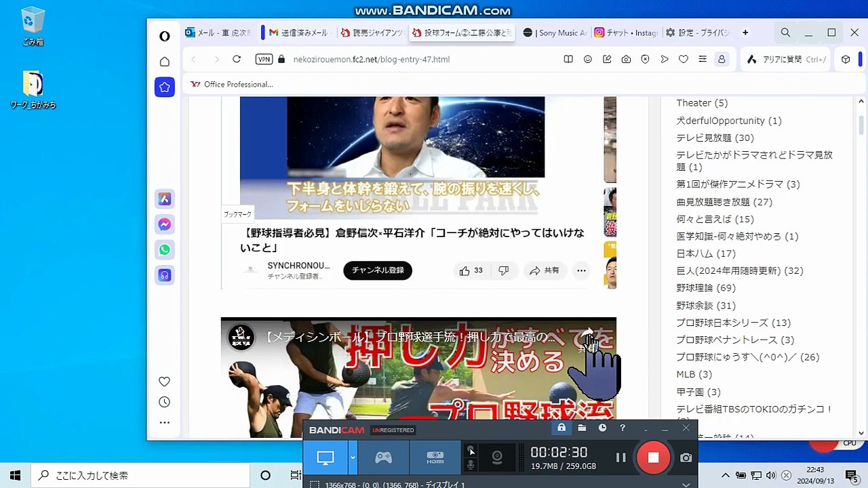Open easy setup sliders icon
Viewport: 868px width, 488px height.
[x=703, y=59]
